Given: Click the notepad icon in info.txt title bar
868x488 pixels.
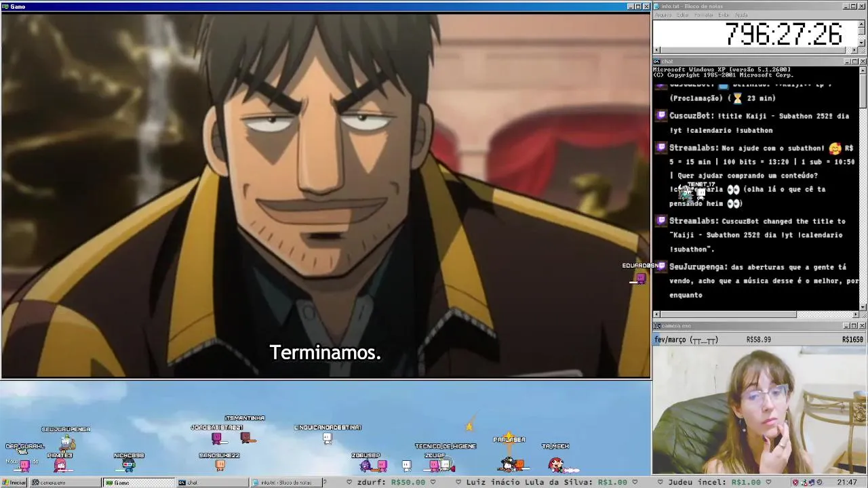Looking at the screenshot, I should [656, 6].
